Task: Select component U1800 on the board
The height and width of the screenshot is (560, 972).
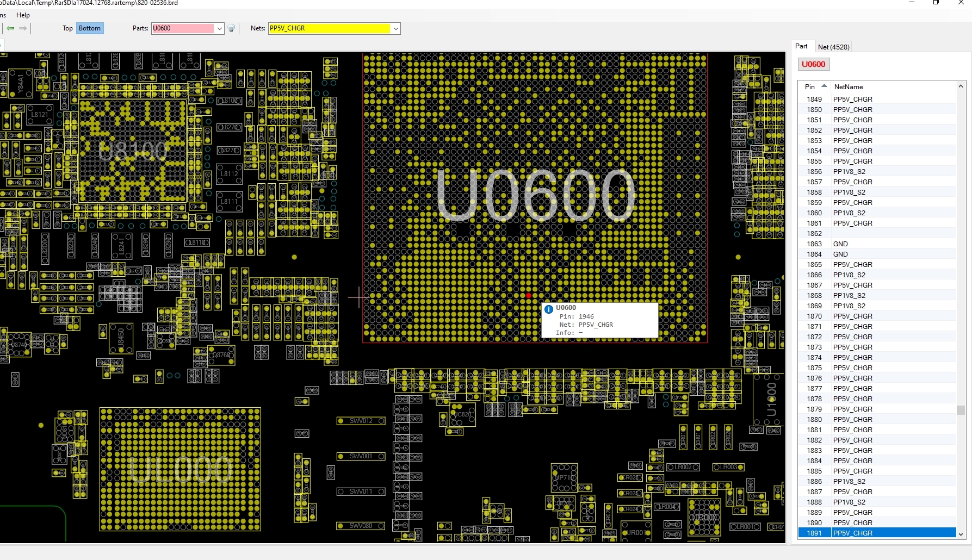Action: tap(770, 400)
